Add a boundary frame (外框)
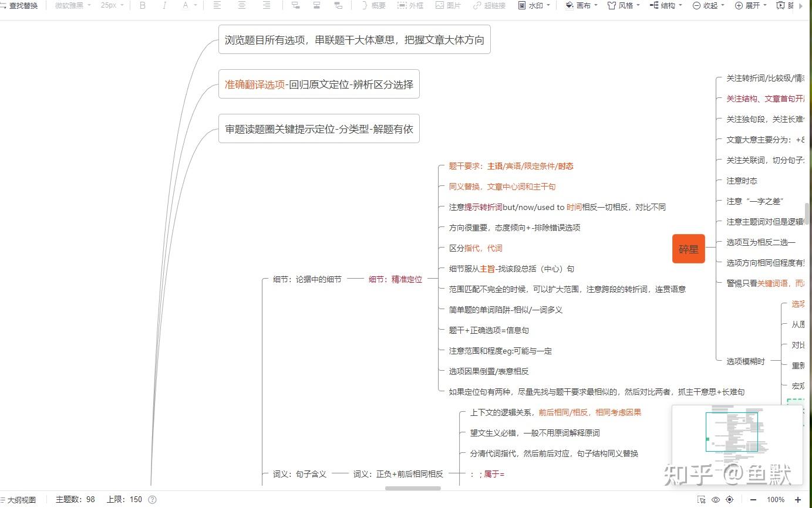The height and width of the screenshot is (508, 812). pyautogui.click(x=410, y=5)
